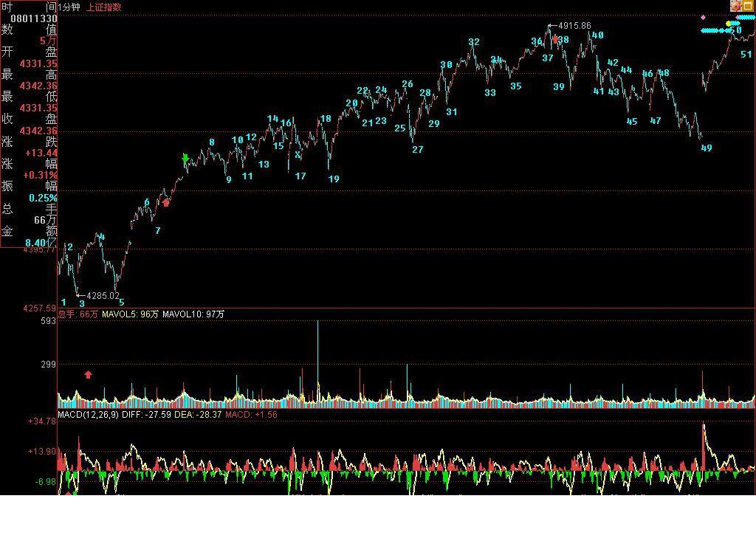Click wave label 27 on the chart
The width and height of the screenshot is (756, 538).
click(418, 149)
